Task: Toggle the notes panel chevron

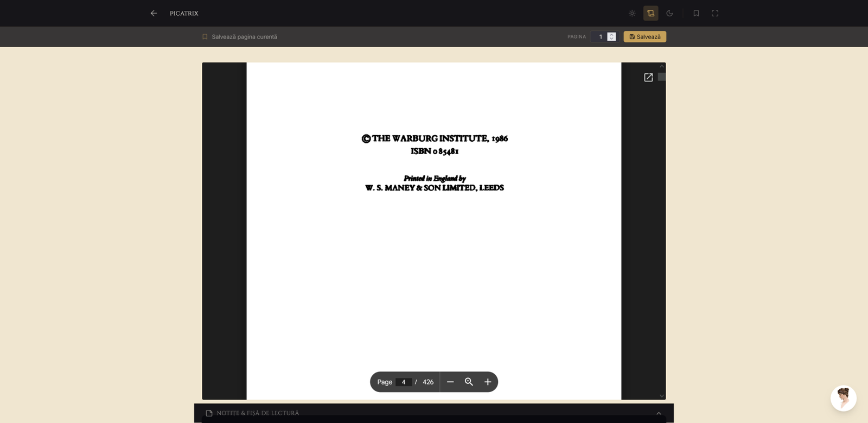Action: [x=659, y=413]
